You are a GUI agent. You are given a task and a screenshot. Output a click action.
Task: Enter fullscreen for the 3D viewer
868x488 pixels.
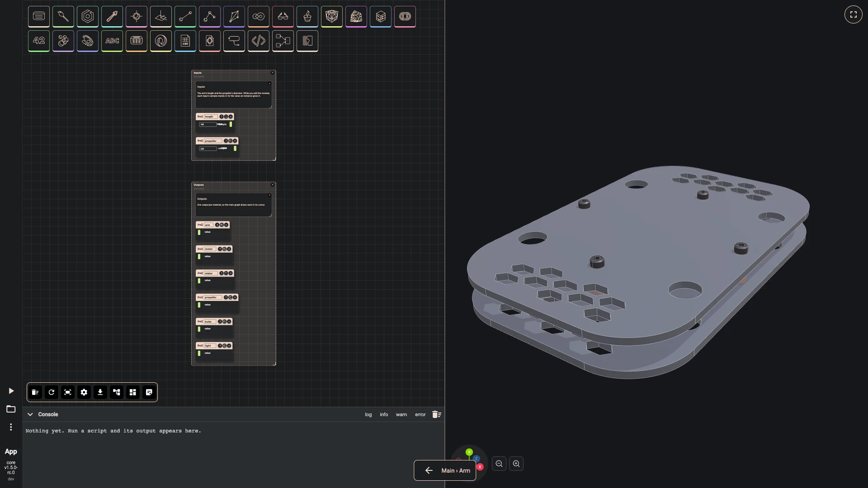[x=854, y=14]
